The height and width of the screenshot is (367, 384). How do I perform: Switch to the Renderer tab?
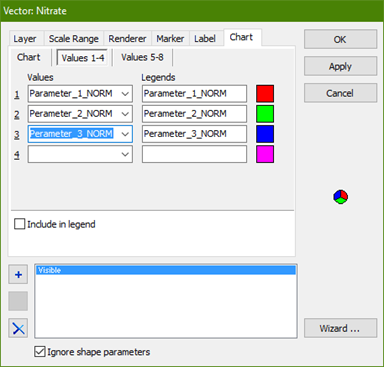127,39
